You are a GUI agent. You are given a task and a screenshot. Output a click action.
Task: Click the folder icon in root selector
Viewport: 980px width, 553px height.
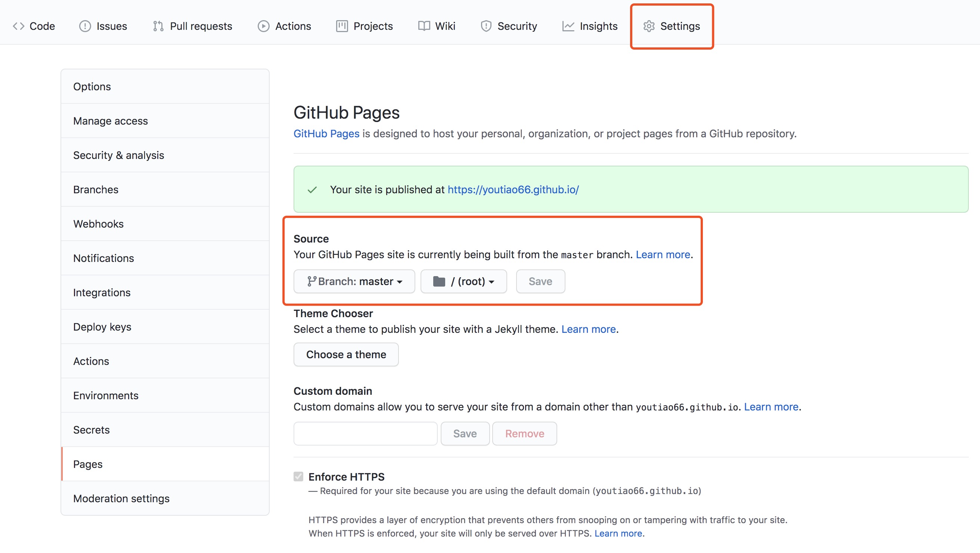tap(439, 282)
